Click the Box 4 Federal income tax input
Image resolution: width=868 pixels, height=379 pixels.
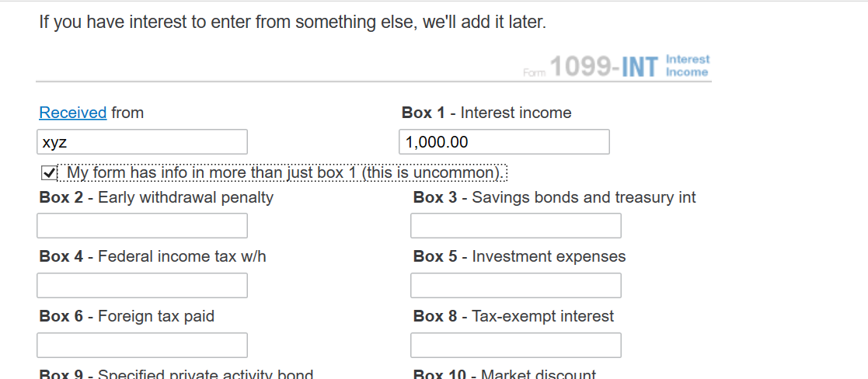pos(142,286)
